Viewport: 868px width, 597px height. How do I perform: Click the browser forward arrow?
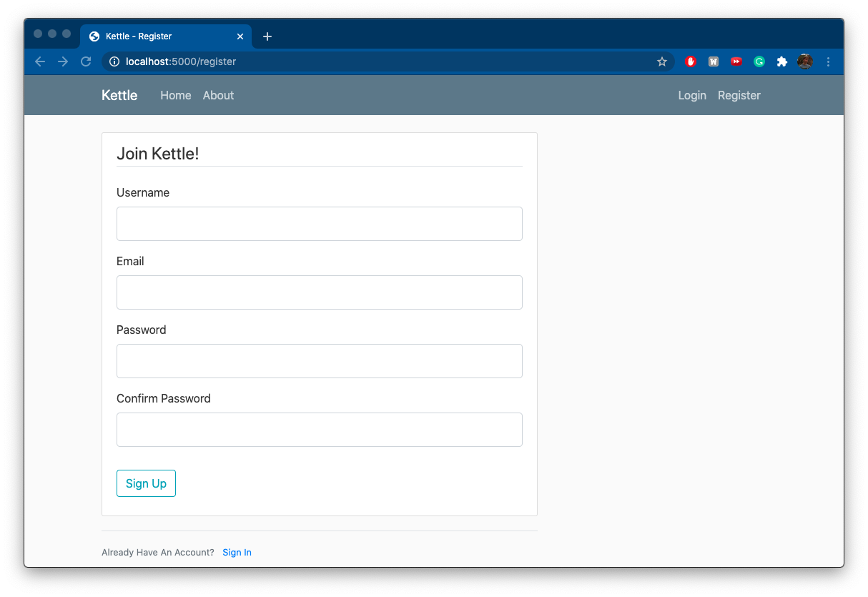63,61
